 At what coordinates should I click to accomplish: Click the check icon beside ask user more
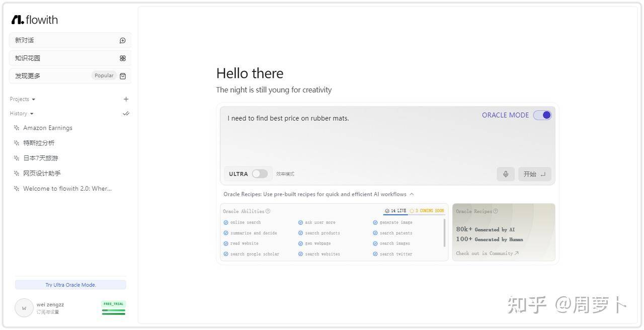300,222
